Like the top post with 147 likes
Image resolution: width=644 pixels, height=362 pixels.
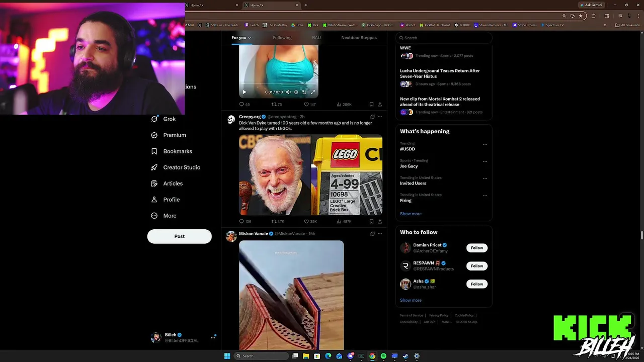[310, 105]
